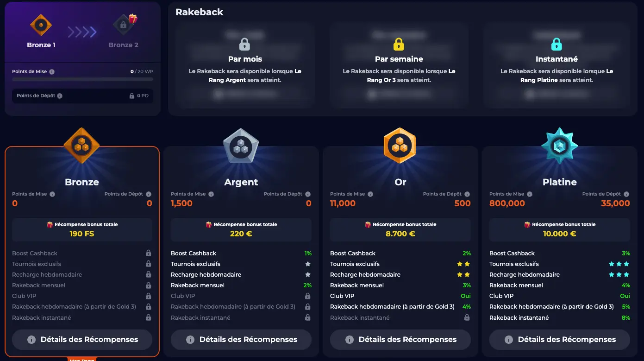Click Argent Points de Mise info icon
644x361 pixels.
[211, 194]
